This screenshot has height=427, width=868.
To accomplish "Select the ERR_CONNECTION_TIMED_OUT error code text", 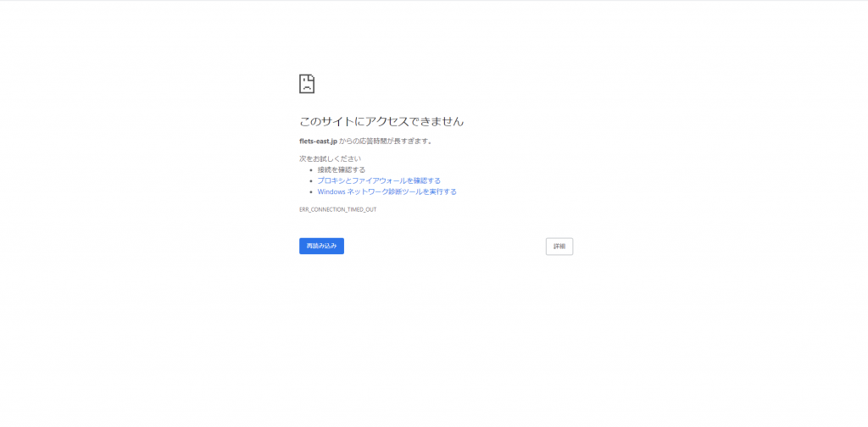I will click(x=337, y=209).
